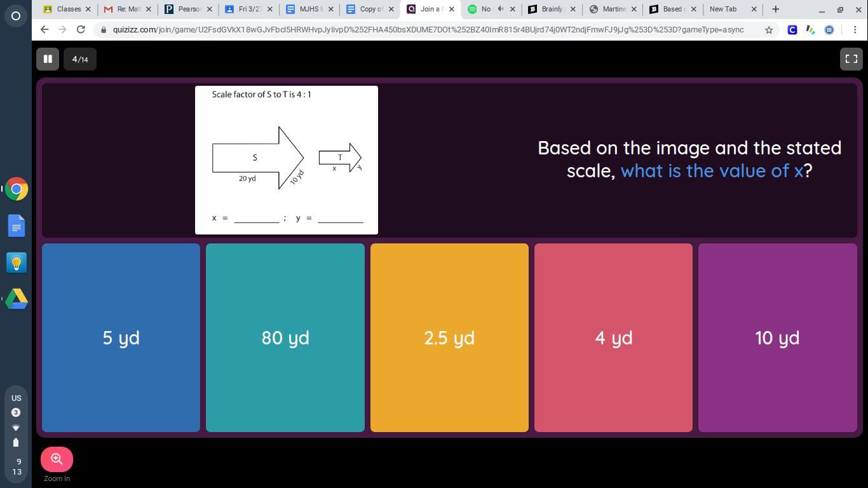This screenshot has width=868, height=488.
Task: Open Google Keep lightbulb app from shelf
Action: (16, 262)
